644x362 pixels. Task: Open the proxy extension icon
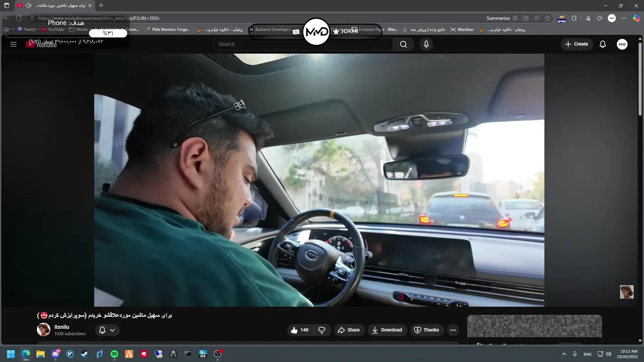coord(562,19)
